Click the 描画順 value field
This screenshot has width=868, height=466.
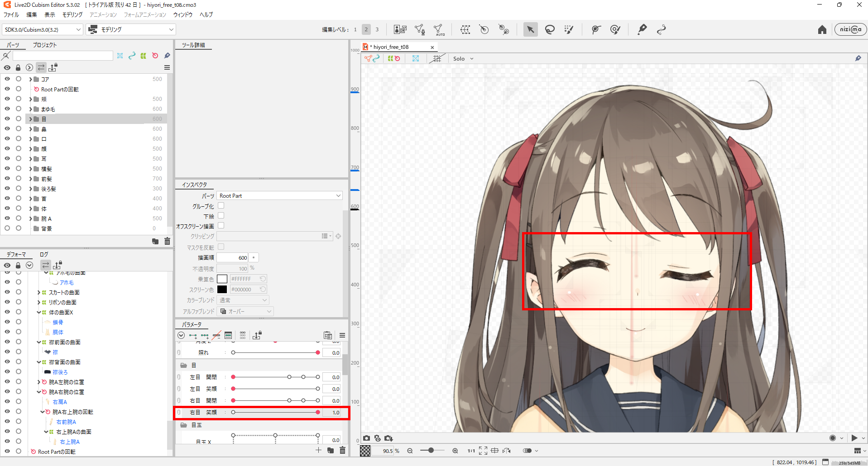[232, 257]
